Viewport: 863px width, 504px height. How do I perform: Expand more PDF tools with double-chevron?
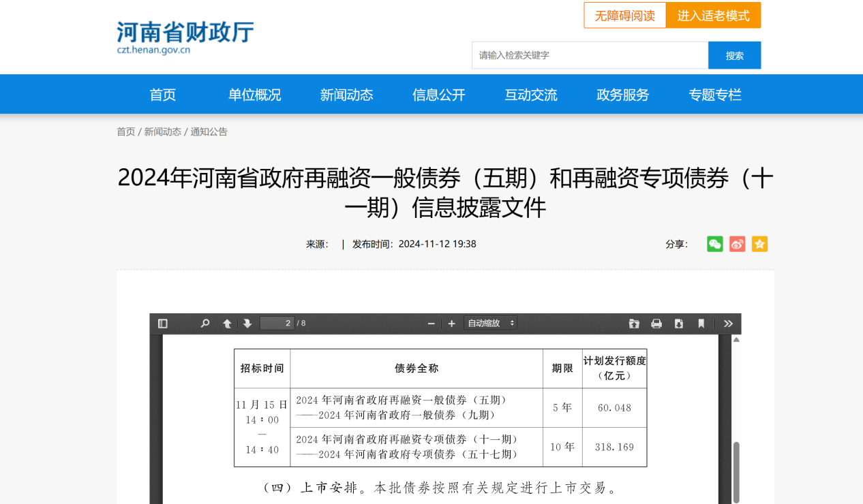coord(728,323)
